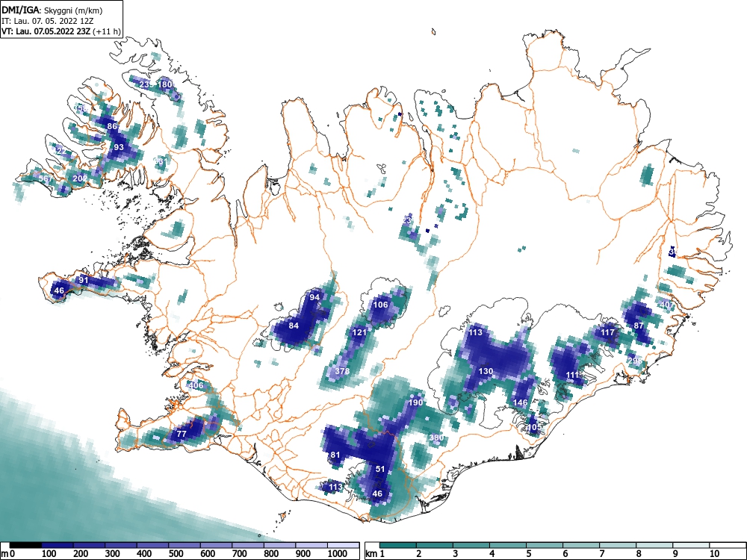Select the map label 407
This screenshot has height=560, width=747.
click(667, 305)
